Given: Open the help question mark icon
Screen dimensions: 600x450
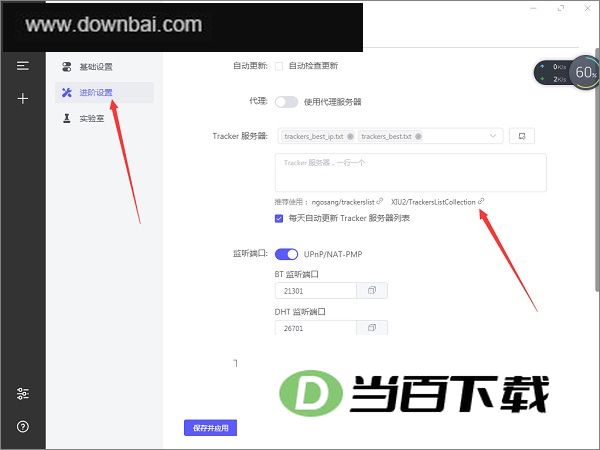Looking at the screenshot, I should click(23, 426).
